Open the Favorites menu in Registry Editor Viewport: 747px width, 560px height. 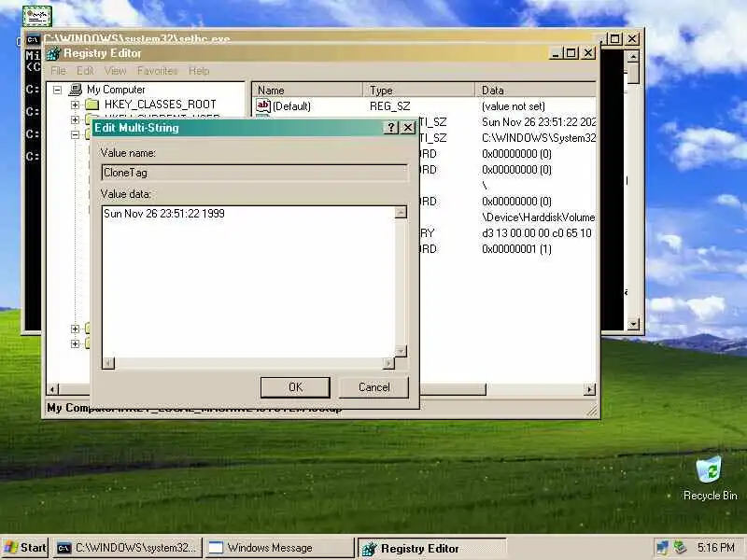157,71
